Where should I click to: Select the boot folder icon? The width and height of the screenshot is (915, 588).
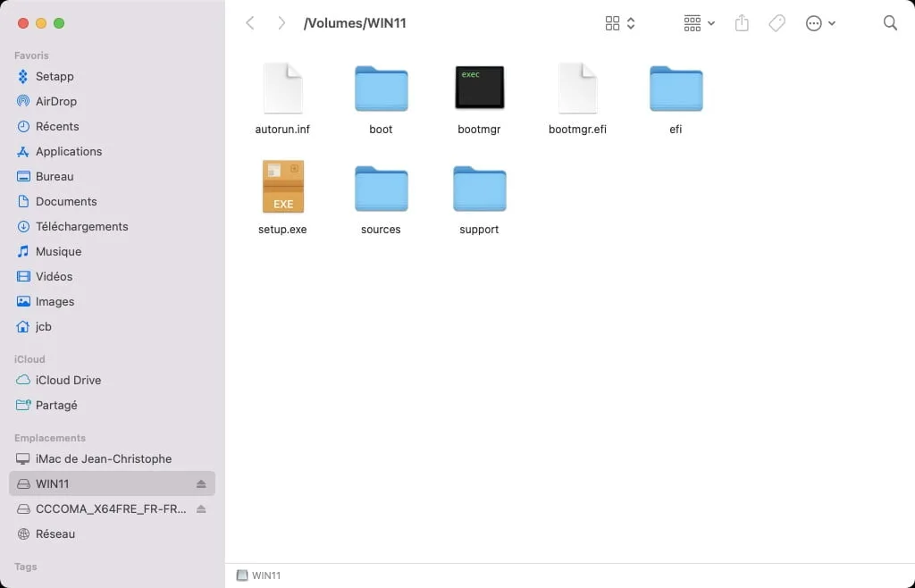(x=381, y=88)
